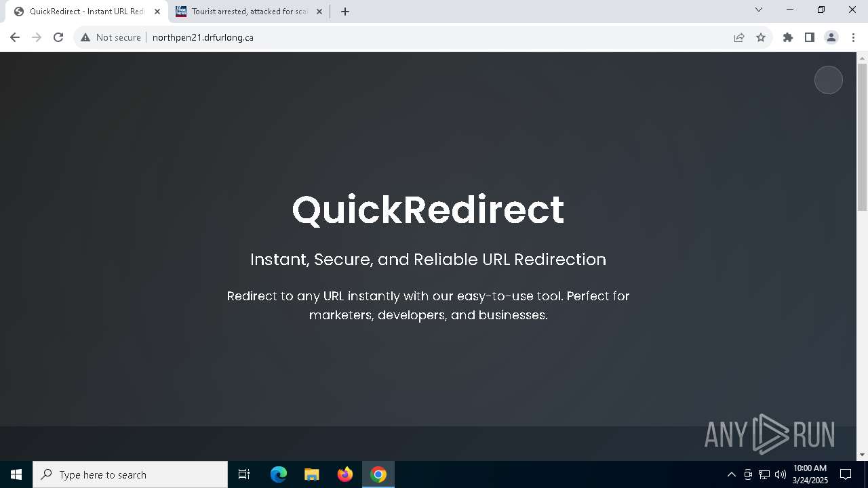
Task: Bookmark this tab with star icon
Action: pos(761,37)
